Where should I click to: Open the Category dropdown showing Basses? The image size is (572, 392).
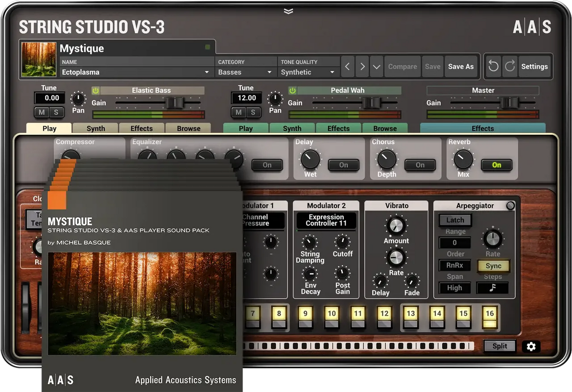(x=245, y=72)
